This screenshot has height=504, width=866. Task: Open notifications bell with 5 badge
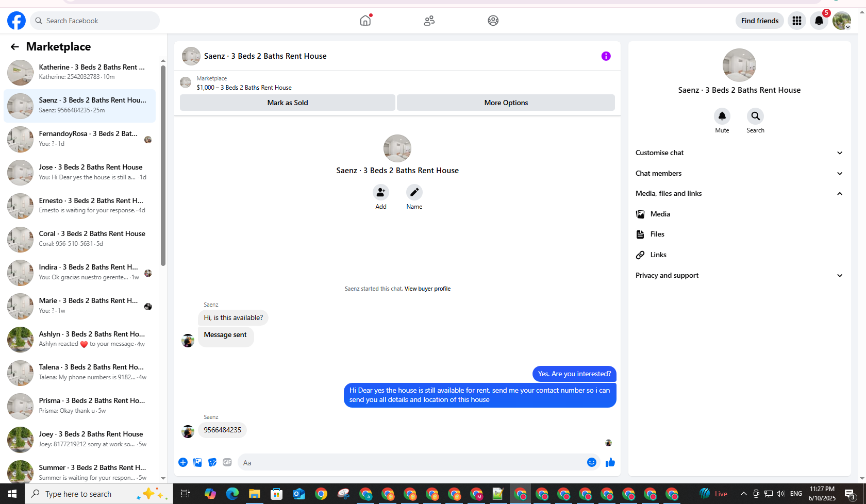(x=819, y=21)
